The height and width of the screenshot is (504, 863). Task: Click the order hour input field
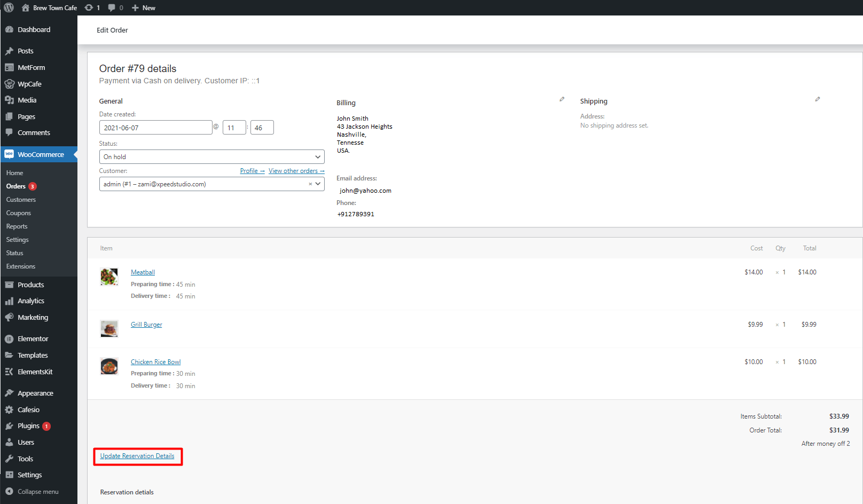[234, 128]
